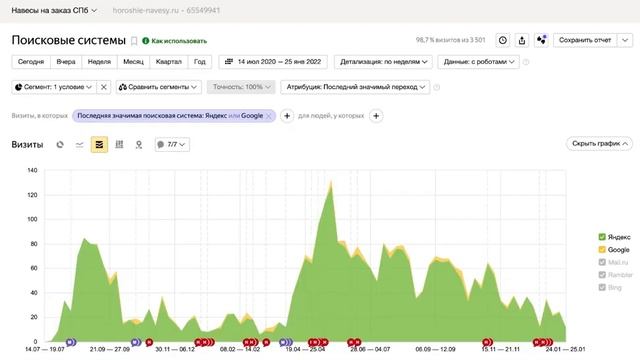Click the blue annotation marker near 19.04
Image resolution: width=640 pixels, height=360 pixels.
pos(286,342)
